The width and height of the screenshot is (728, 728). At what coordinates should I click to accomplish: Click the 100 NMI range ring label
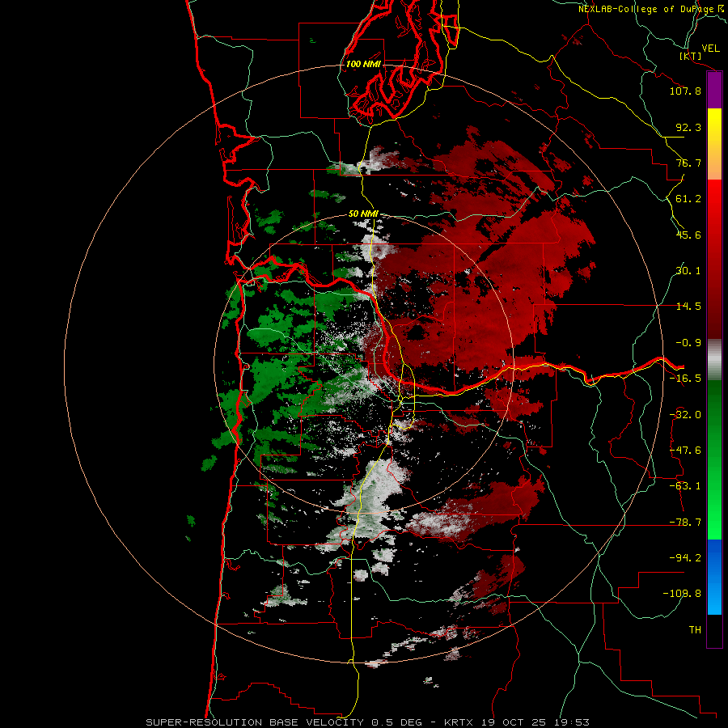363,64
